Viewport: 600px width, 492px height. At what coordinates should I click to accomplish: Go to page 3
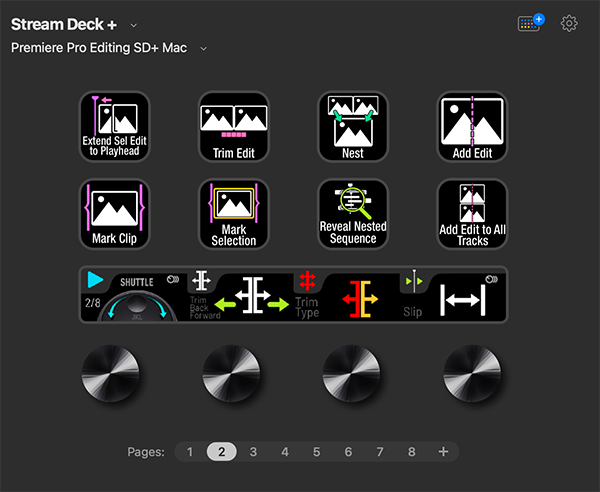(253, 452)
